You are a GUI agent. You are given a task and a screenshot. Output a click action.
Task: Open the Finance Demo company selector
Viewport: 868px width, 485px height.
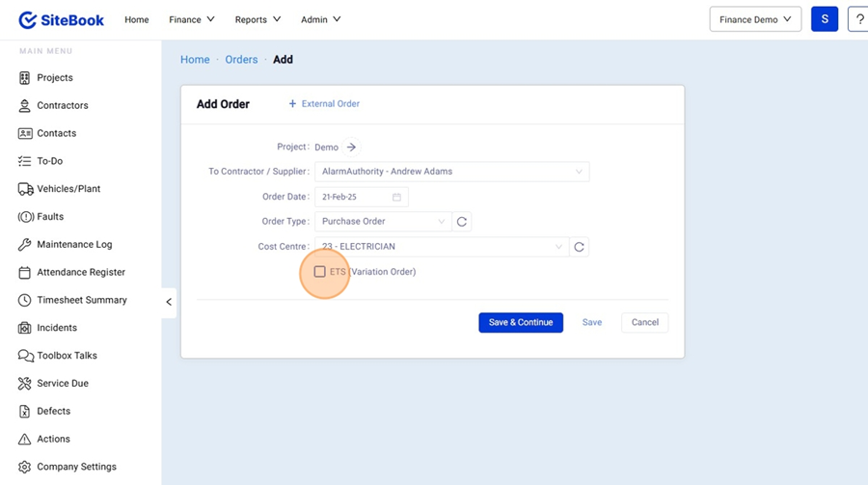755,19
